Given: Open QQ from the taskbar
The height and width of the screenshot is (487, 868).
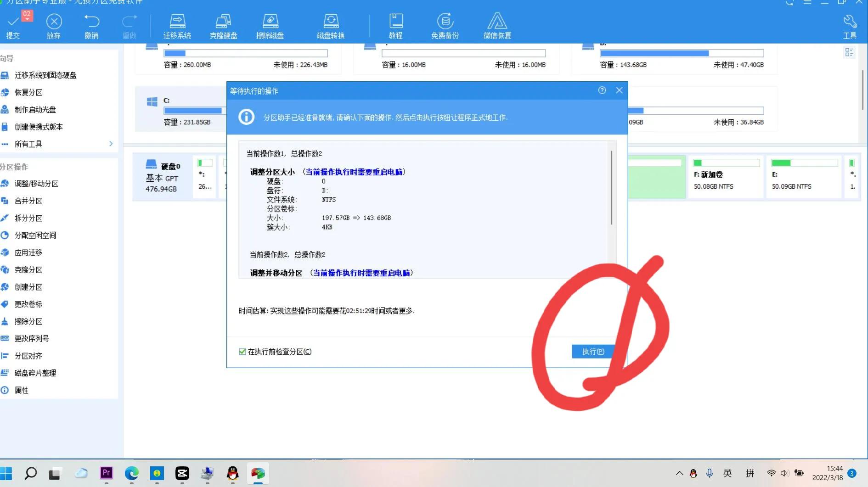Looking at the screenshot, I should (x=232, y=473).
